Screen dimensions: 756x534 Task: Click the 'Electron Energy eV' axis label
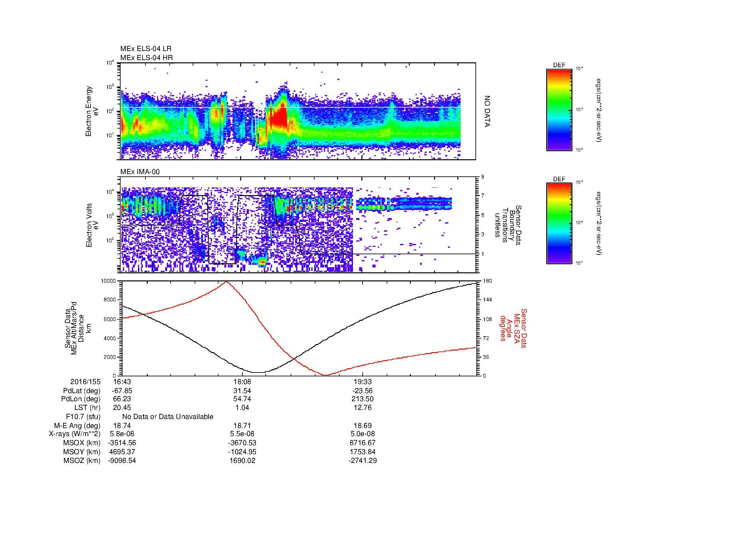coord(92,111)
